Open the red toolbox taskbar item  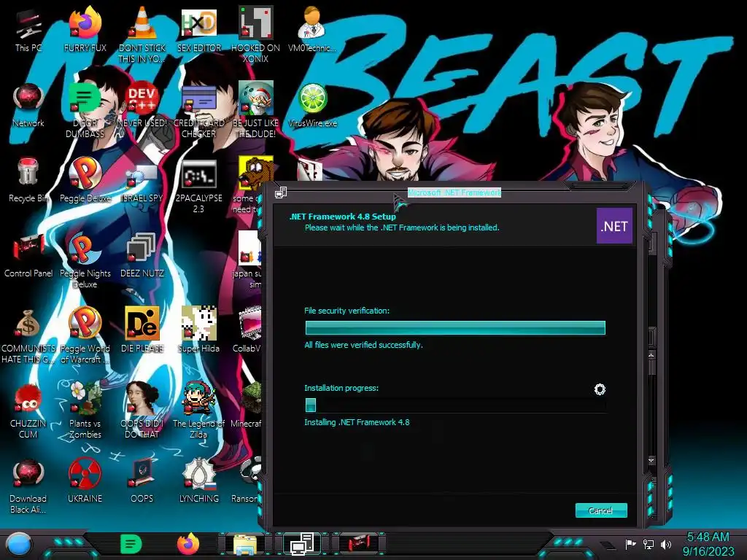[359, 544]
